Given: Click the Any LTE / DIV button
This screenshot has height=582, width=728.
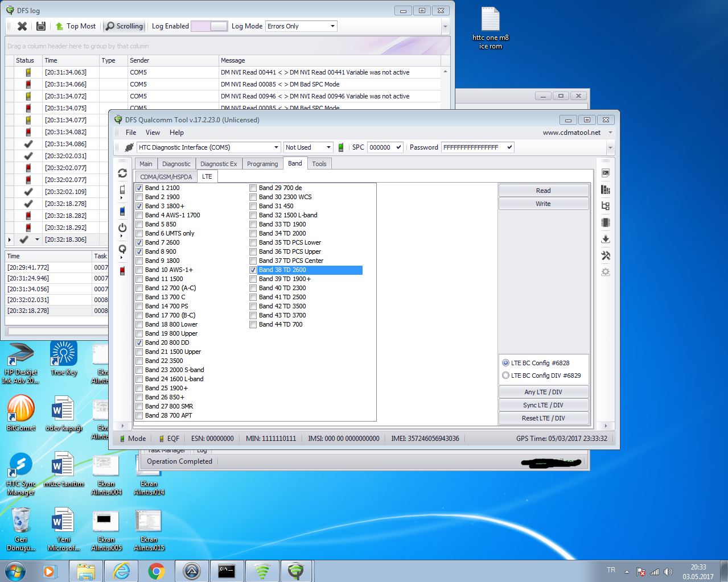Looking at the screenshot, I should (x=544, y=392).
